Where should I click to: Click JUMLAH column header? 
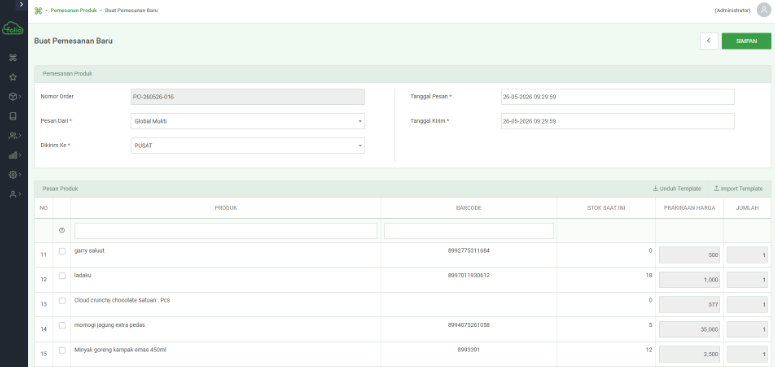coord(747,208)
